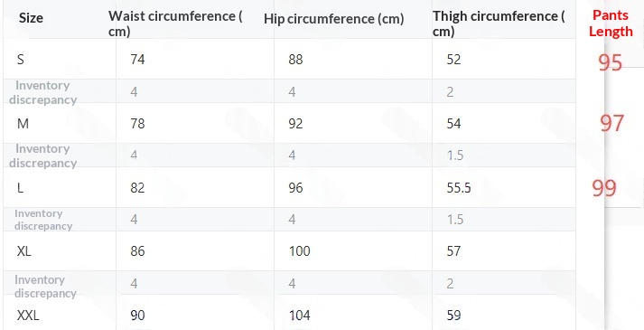Click Inventory discrepancy label below size S
This screenshot has width=644, height=330.
click(43, 92)
